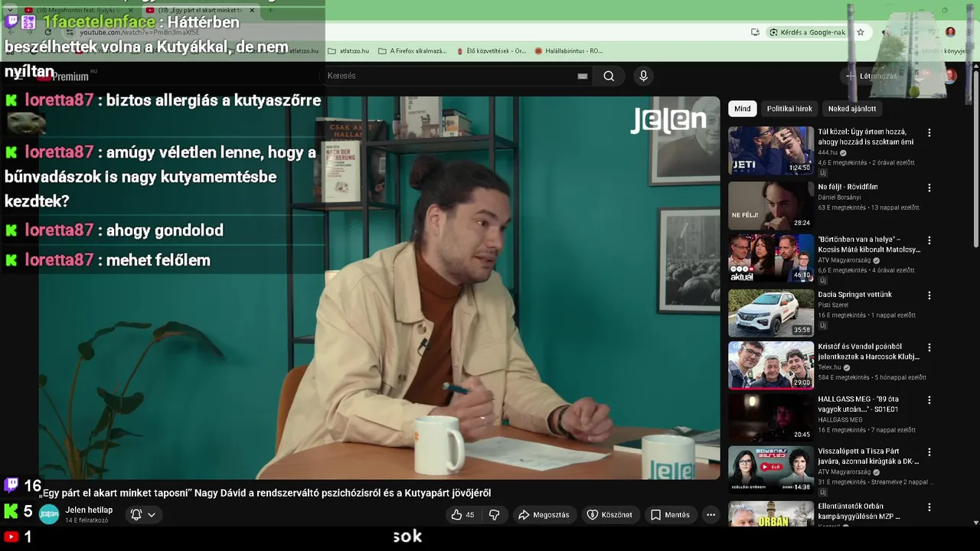Click the 'Megosztás' share button

coord(544,515)
